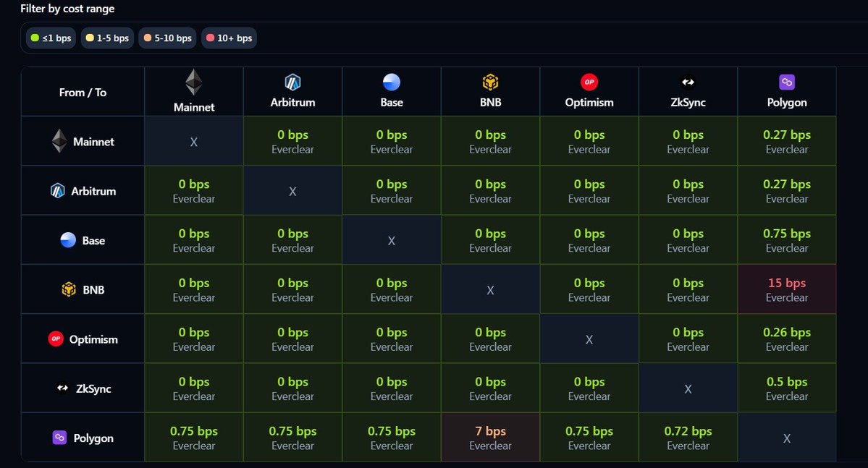
Task: Open the Polygon to BNB 7 bps cell
Action: tap(490, 437)
